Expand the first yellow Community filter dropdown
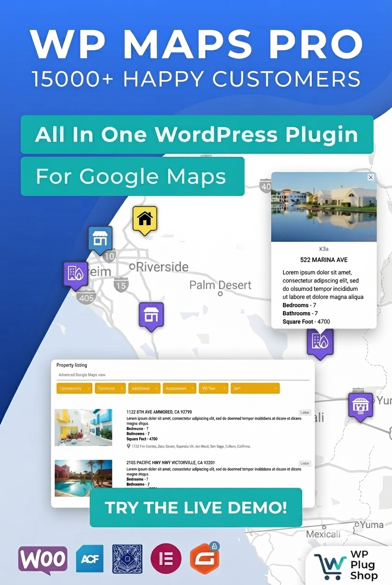This screenshot has width=392, height=585. [x=74, y=388]
